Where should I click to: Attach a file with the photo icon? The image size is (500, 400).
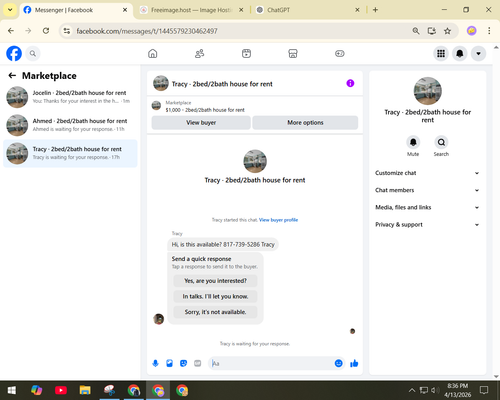click(x=169, y=363)
